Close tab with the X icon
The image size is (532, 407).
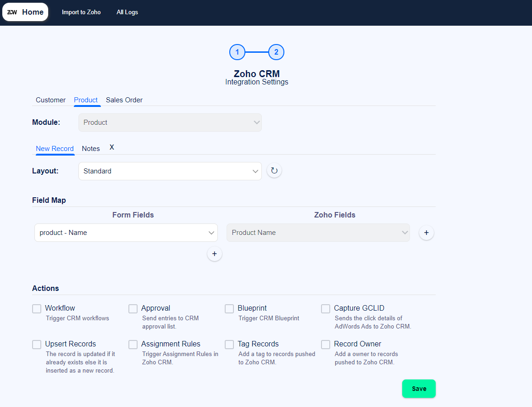(111, 147)
